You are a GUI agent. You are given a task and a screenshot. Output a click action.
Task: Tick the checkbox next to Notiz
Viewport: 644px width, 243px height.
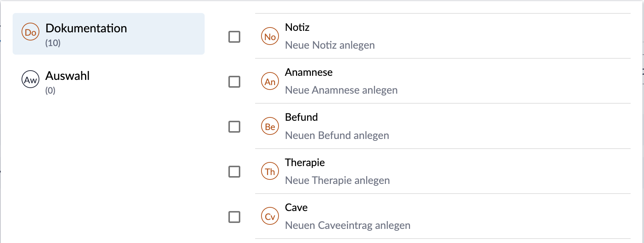[234, 37]
